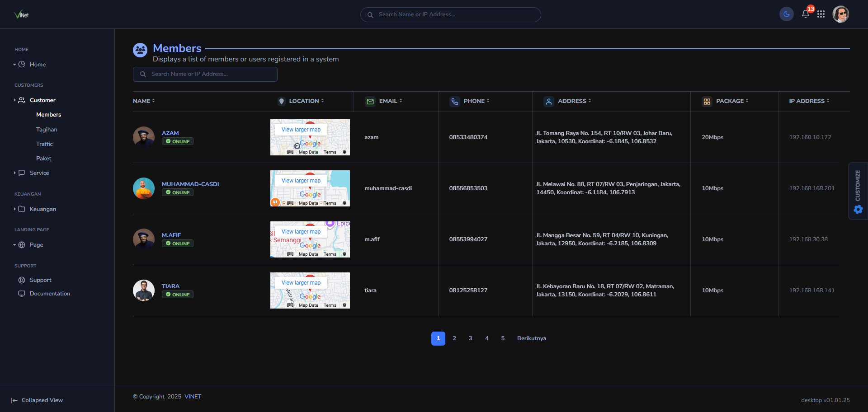
Task: Sort table by Package column
Action: point(732,101)
